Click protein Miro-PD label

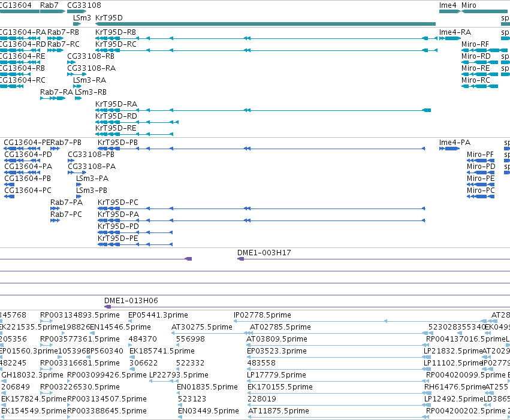click(481, 167)
